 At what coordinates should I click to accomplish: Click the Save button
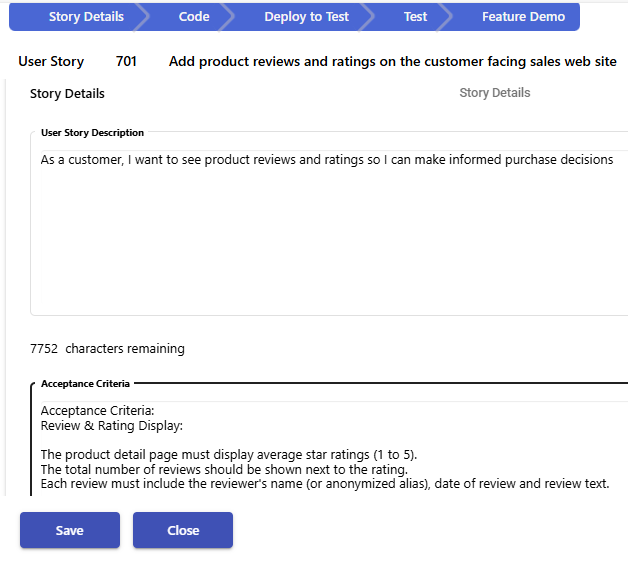point(70,530)
